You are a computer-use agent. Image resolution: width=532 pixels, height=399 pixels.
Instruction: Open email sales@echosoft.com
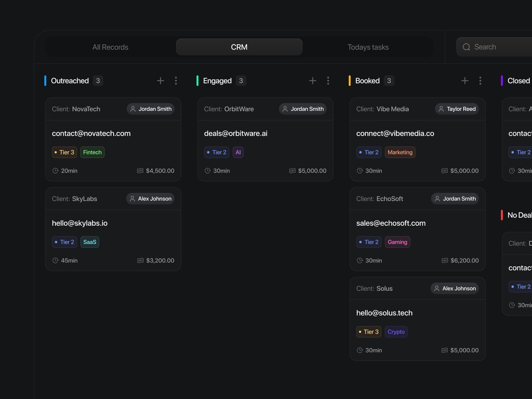click(x=391, y=223)
